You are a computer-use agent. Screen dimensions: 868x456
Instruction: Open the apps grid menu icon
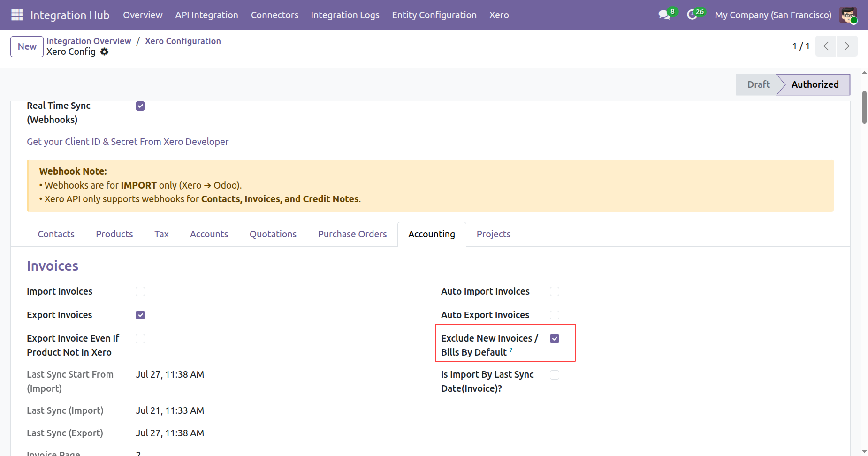17,15
